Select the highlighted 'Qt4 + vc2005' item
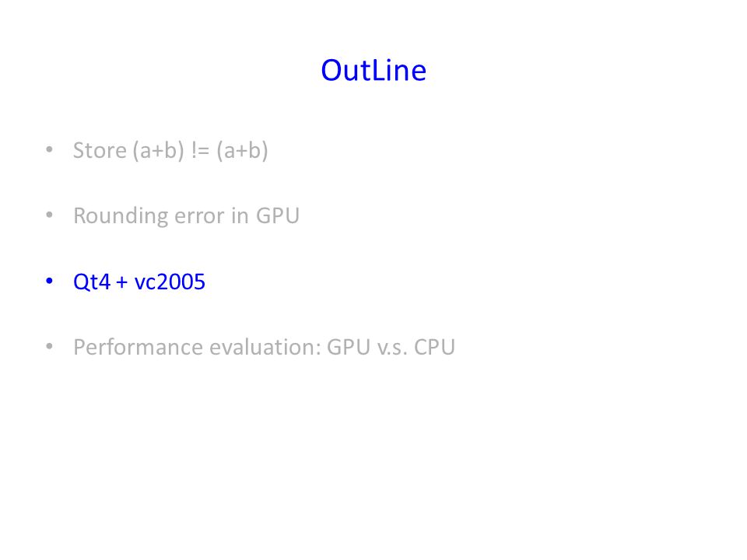Screen dimensions: 747x560 (x=139, y=282)
